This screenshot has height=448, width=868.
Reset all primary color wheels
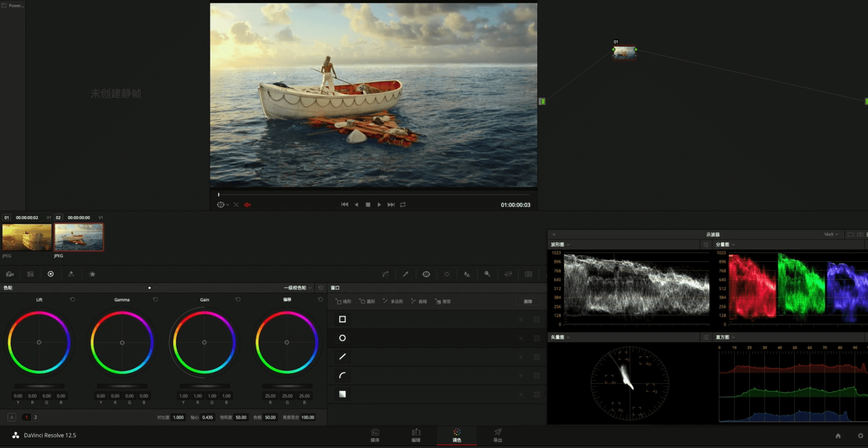(x=321, y=287)
